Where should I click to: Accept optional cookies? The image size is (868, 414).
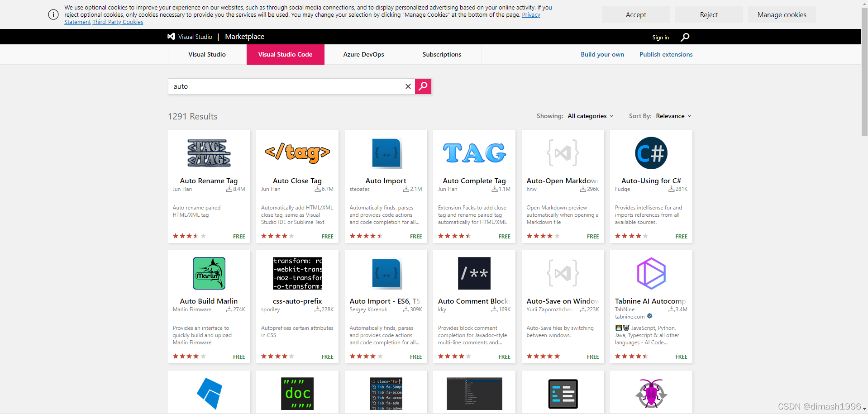[x=636, y=15]
